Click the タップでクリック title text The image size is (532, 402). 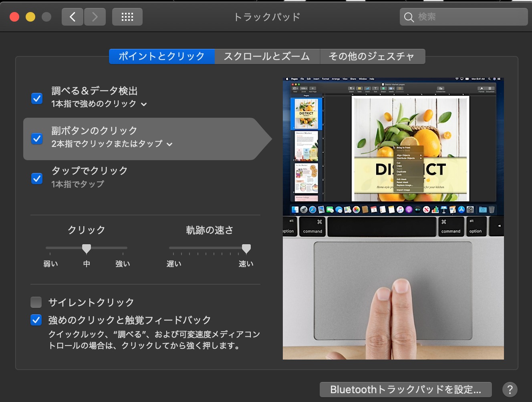(90, 171)
